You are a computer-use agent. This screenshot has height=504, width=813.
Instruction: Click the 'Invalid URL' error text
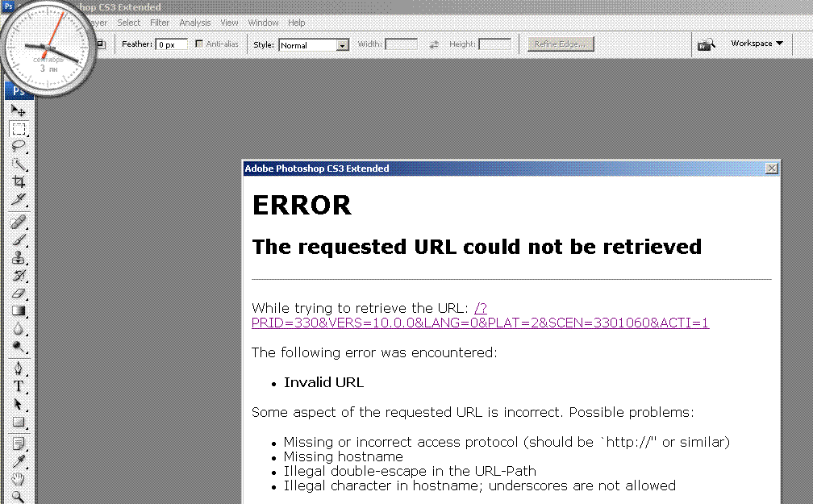[323, 383]
